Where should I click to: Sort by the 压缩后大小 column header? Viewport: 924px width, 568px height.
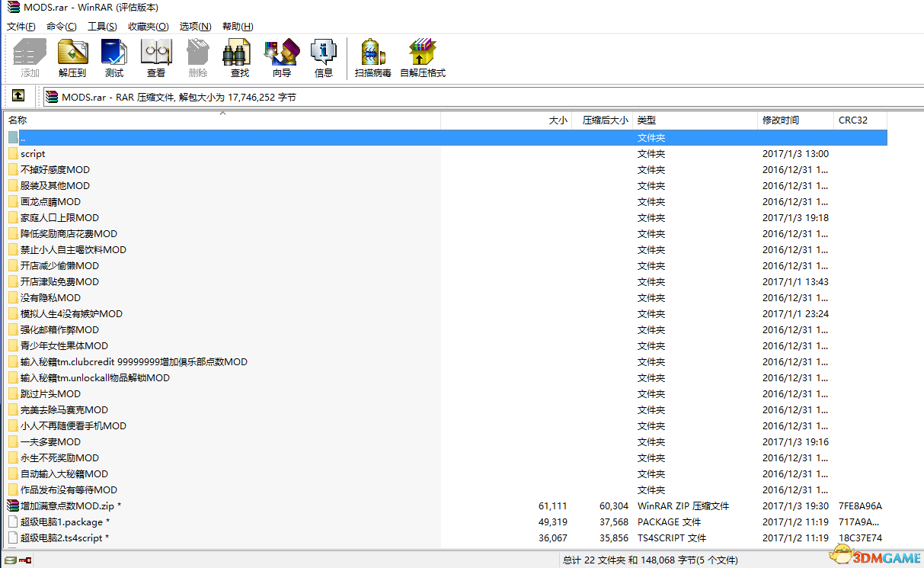(x=603, y=120)
